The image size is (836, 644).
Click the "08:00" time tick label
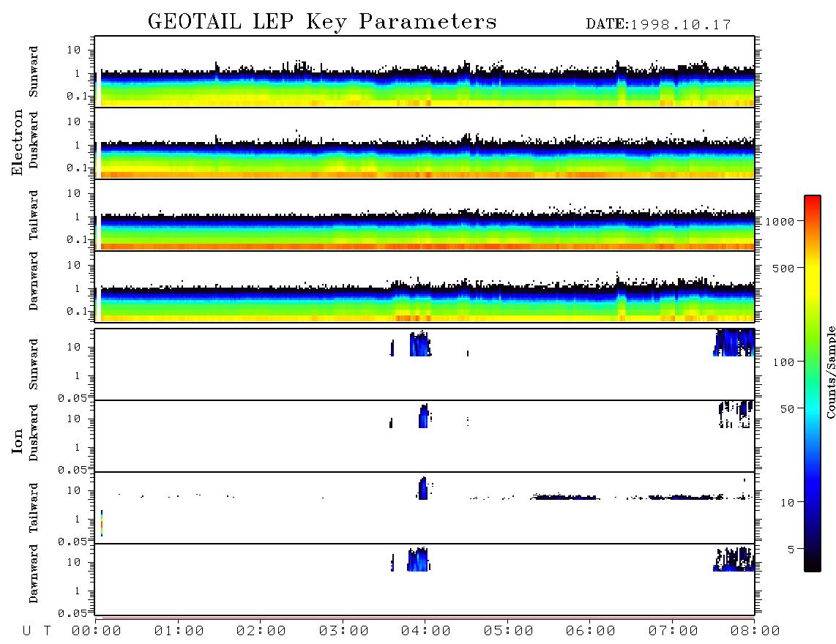(755, 631)
